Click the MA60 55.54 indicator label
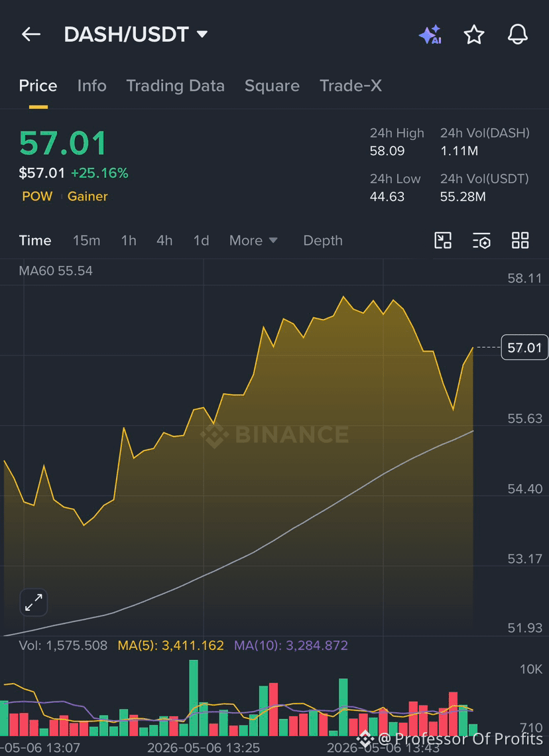The width and height of the screenshot is (549, 756). tap(56, 271)
